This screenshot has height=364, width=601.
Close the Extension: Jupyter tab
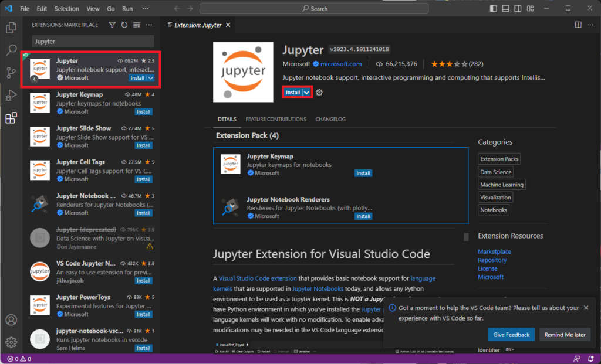228,25
